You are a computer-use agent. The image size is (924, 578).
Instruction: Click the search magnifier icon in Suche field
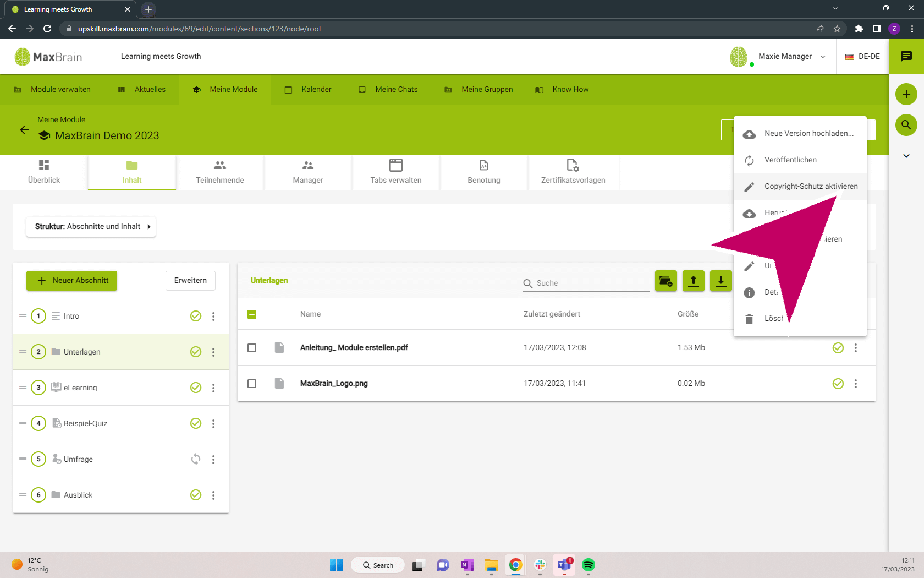(528, 283)
